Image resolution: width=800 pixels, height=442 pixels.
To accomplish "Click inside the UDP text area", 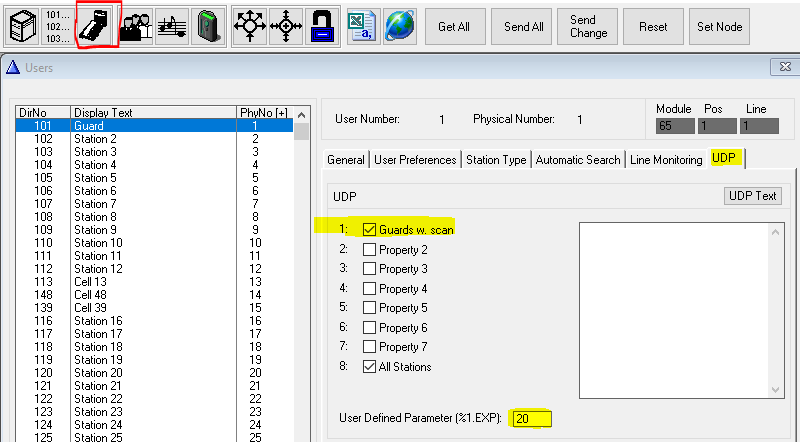I will coord(673,310).
